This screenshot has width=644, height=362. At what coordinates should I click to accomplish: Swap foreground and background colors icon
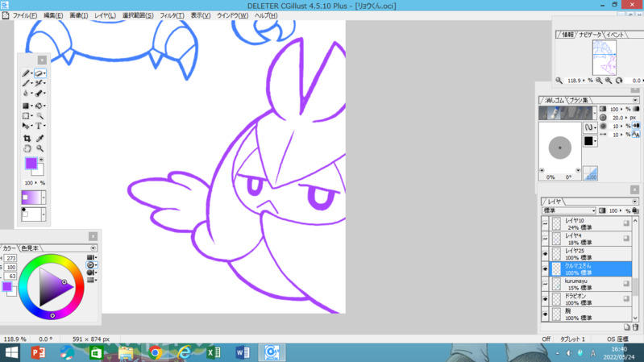pos(41,160)
